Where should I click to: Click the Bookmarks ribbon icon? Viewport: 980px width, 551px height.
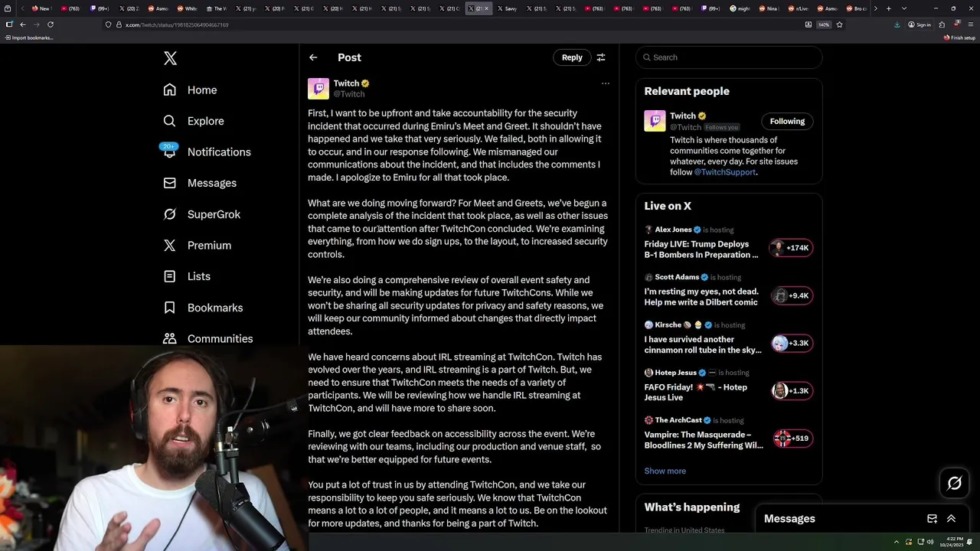(x=169, y=308)
